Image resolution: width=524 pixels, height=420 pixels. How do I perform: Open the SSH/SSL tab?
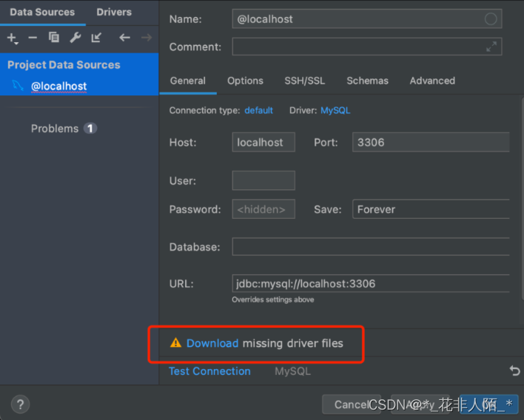(x=305, y=81)
